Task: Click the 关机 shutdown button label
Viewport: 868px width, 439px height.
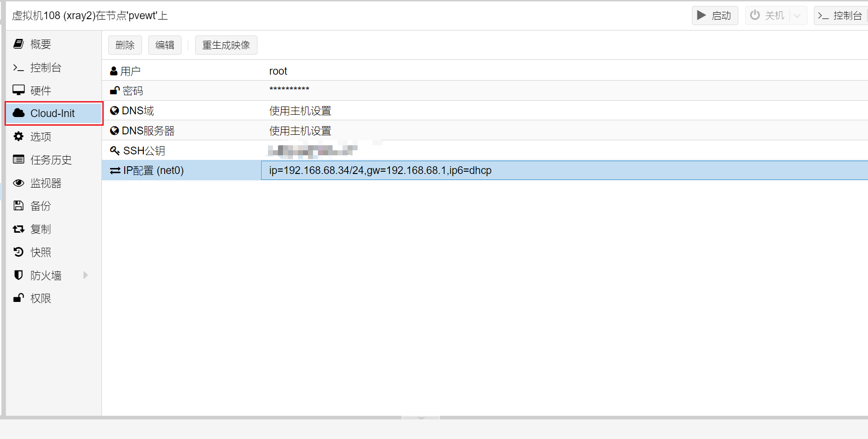Action: [x=774, y=15]
